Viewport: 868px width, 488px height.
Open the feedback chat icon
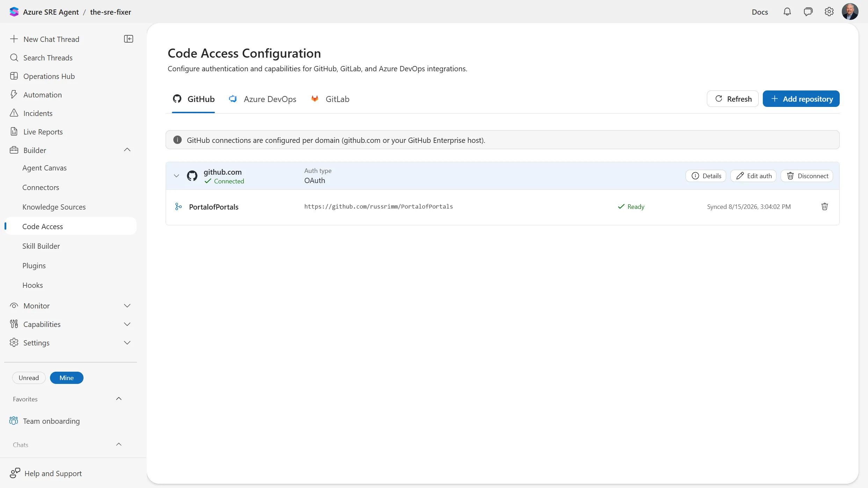808,12
